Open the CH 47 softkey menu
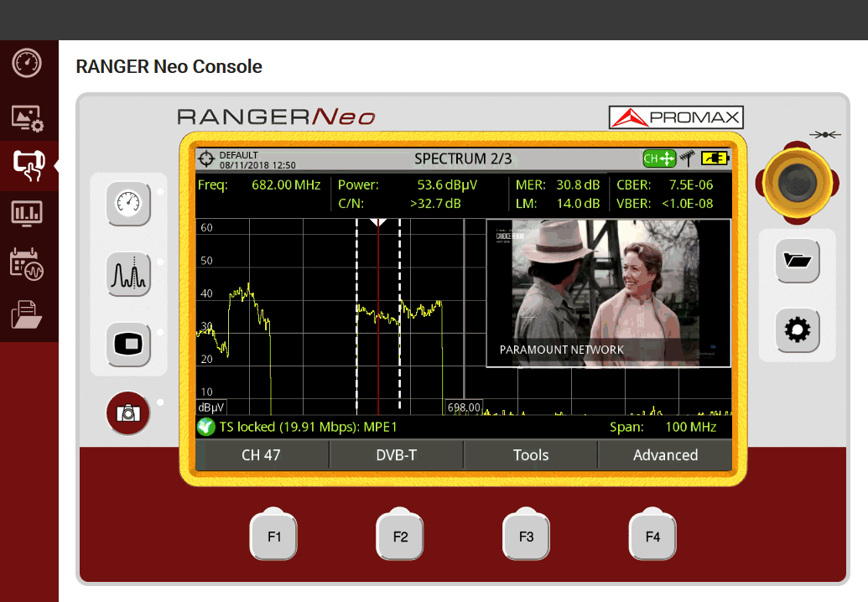Screen dimensions: 868x602 click(x=262, y=454)
